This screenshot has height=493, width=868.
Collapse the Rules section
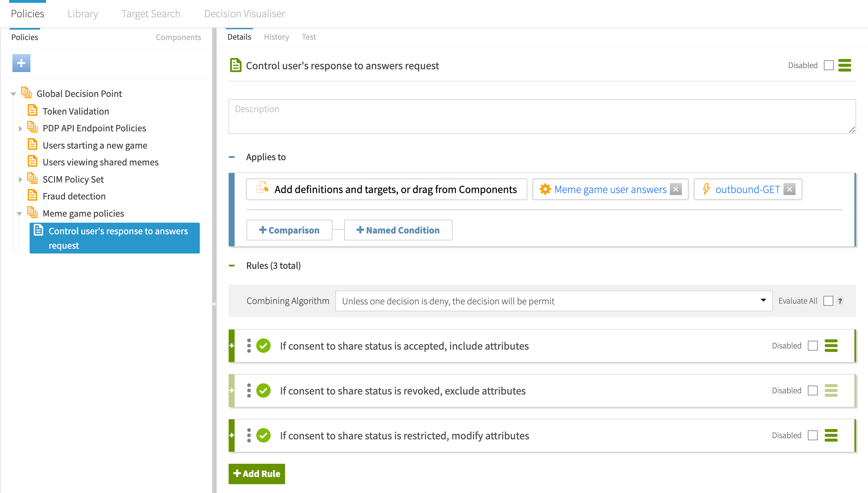click(x=232, y=266)
